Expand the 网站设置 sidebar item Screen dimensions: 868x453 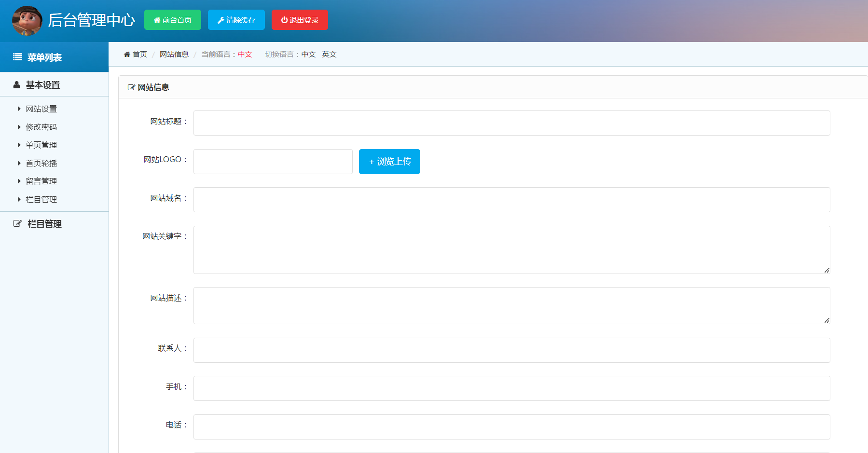click(x=41, y=109)
